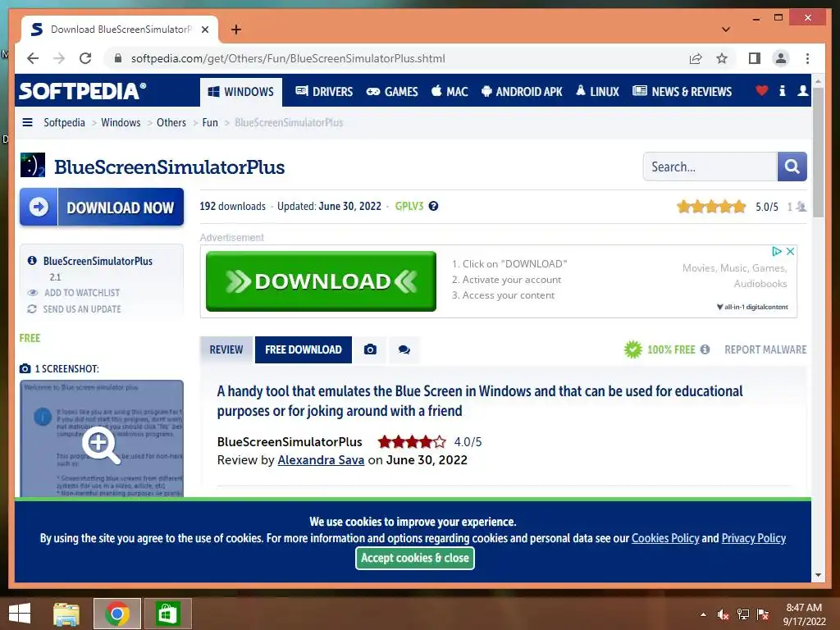840x630 pixels.
Task: Open the Chrome side panel icon
Action: 755,58
